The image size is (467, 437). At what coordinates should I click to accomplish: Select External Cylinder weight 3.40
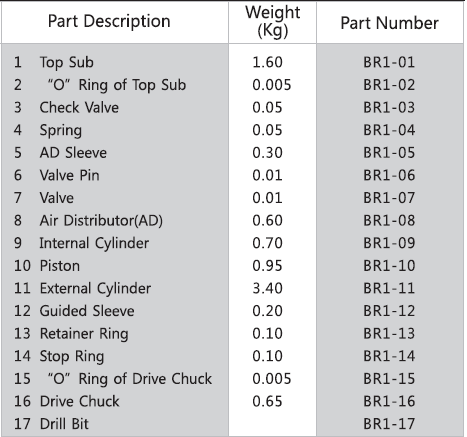[267, 288]
